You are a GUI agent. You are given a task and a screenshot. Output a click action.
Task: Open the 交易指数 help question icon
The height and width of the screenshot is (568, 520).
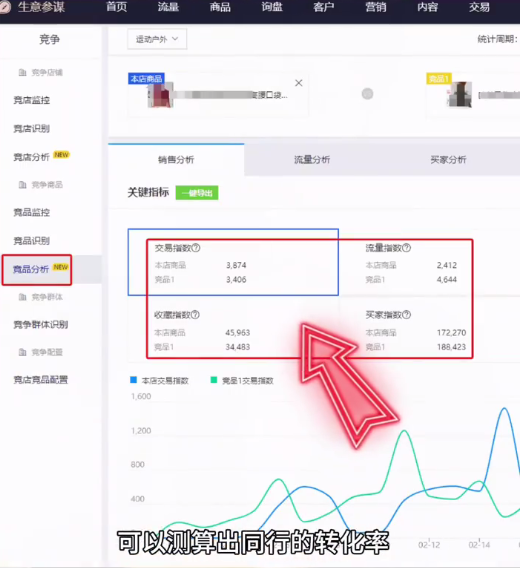coord(196,248)
